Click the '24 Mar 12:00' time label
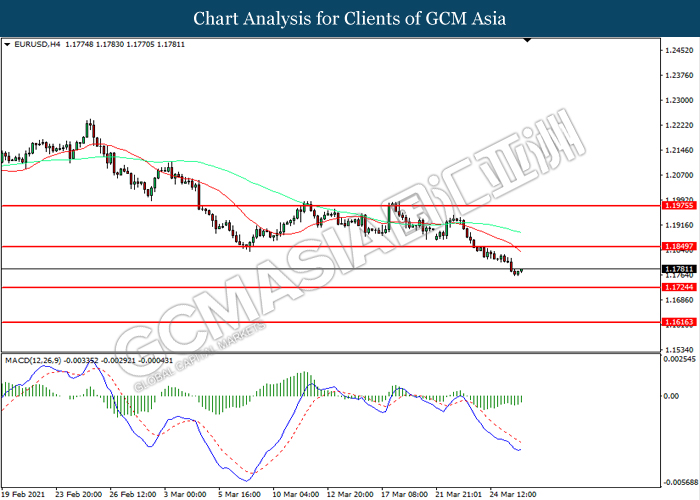 (513, 494)
